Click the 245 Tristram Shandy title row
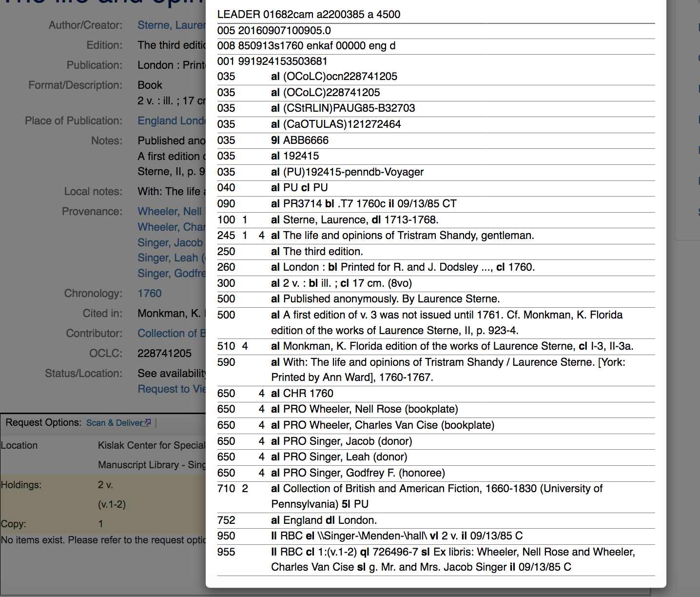 click(x=436, y=236)
